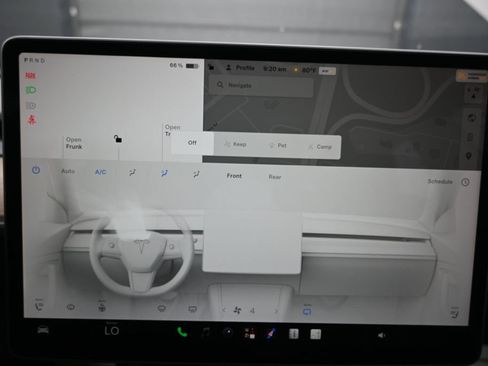This screenshot has width=488, height=366.
Task: Open the driver Profile menu
Action: point(240,68)
